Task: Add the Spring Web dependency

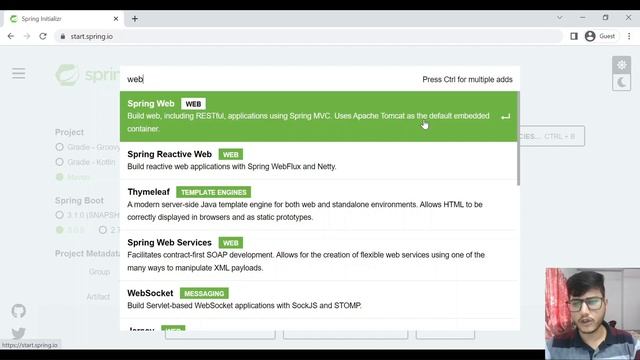Action: pos(319,116)
